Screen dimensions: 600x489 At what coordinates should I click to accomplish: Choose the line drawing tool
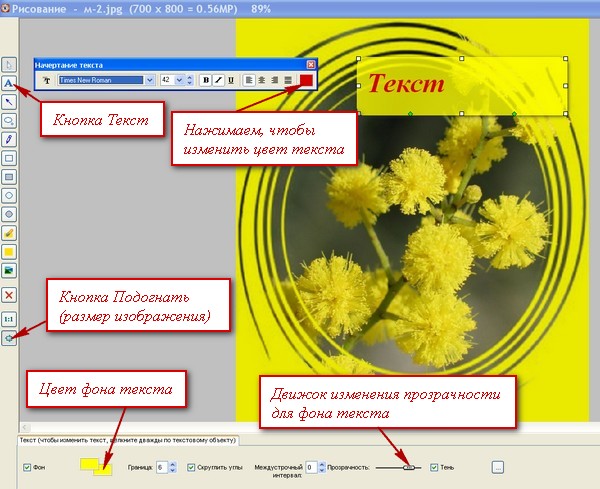(x=9, y=102)
